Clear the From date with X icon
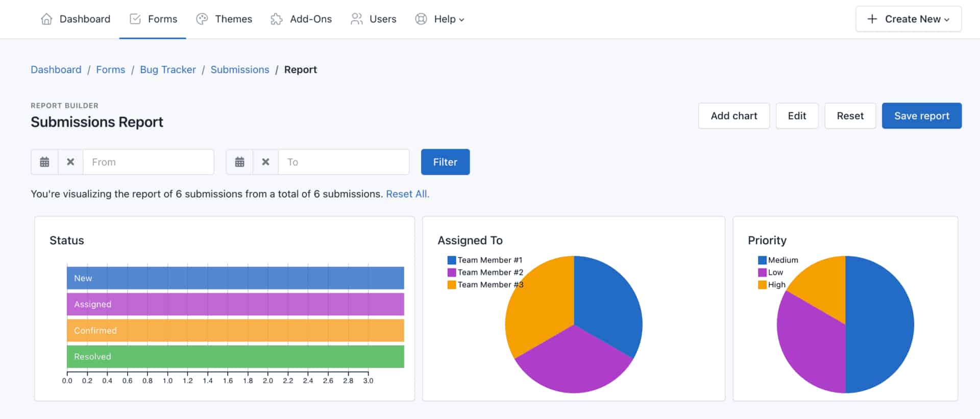Viewport: 980px width, 419px height. point(70,162)
